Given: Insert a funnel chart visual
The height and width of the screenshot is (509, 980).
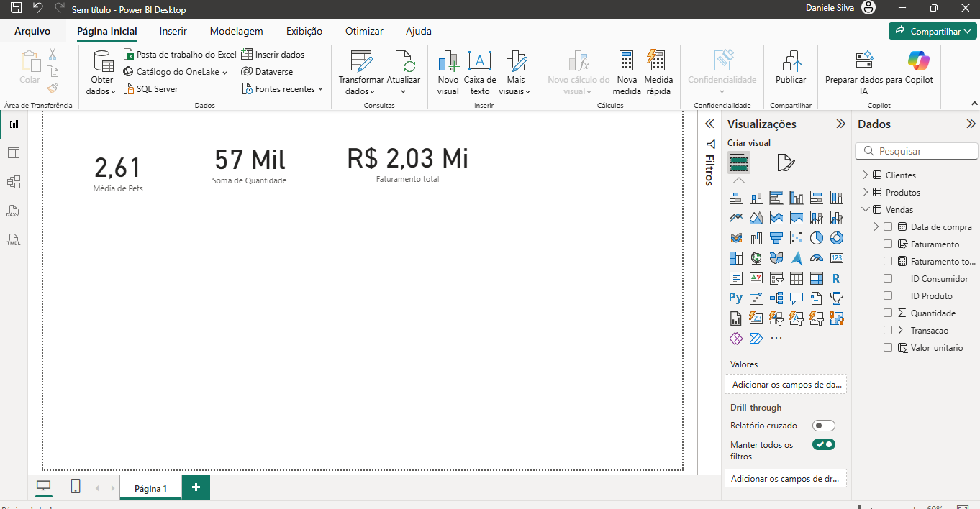Looking at the screenshot, I should coord(776,238).
